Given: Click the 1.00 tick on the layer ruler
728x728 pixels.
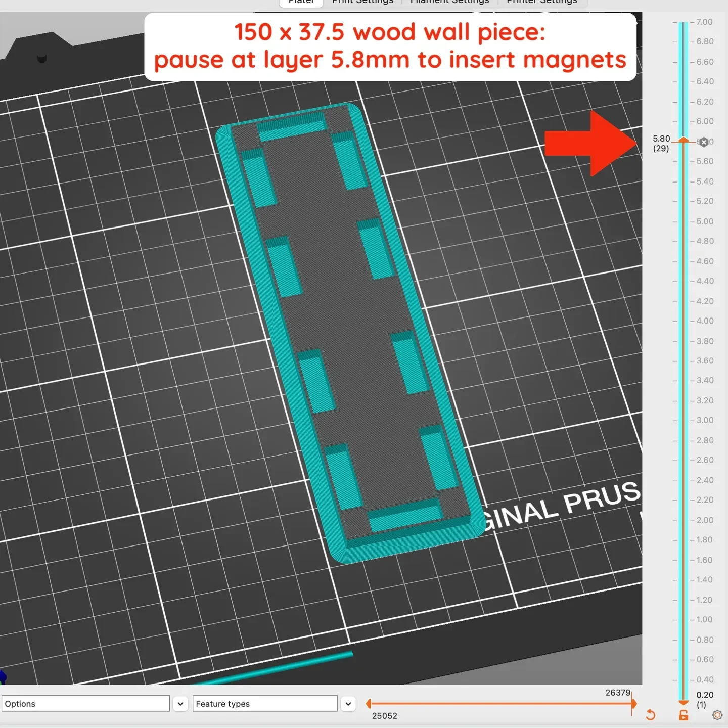Looking at the screenshot, I should coord(702,620).
